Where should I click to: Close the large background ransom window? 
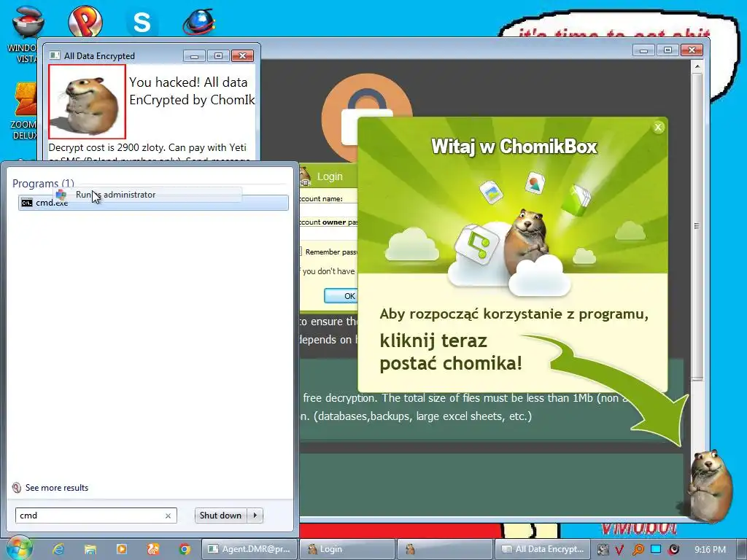tap(692, 50)
